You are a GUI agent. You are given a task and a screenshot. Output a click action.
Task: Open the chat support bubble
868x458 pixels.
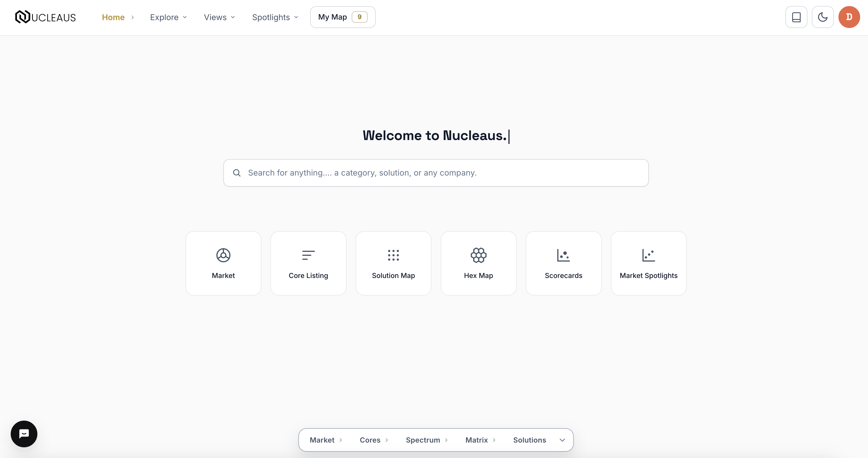(x=24, y=434)
